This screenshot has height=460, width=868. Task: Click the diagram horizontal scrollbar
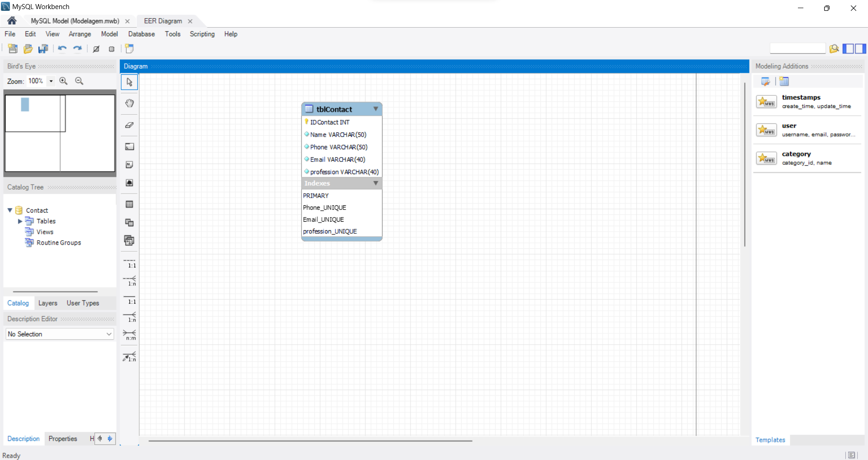point(311,441)
